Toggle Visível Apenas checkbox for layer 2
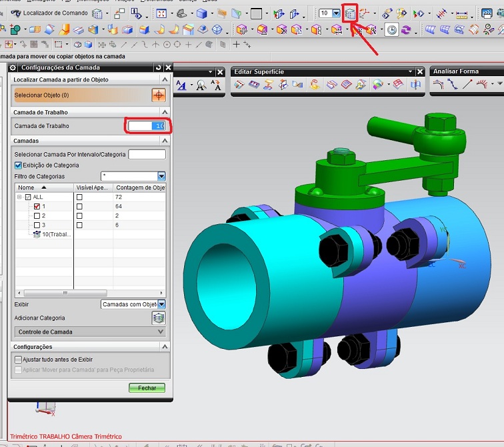Viewport: 504px width, 447px height. coord(79,215)
